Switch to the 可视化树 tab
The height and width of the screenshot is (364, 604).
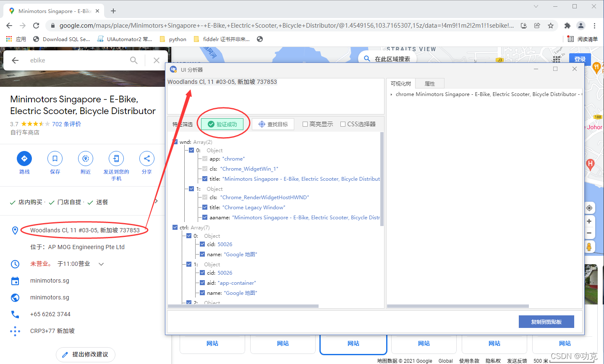pos(401,83)
